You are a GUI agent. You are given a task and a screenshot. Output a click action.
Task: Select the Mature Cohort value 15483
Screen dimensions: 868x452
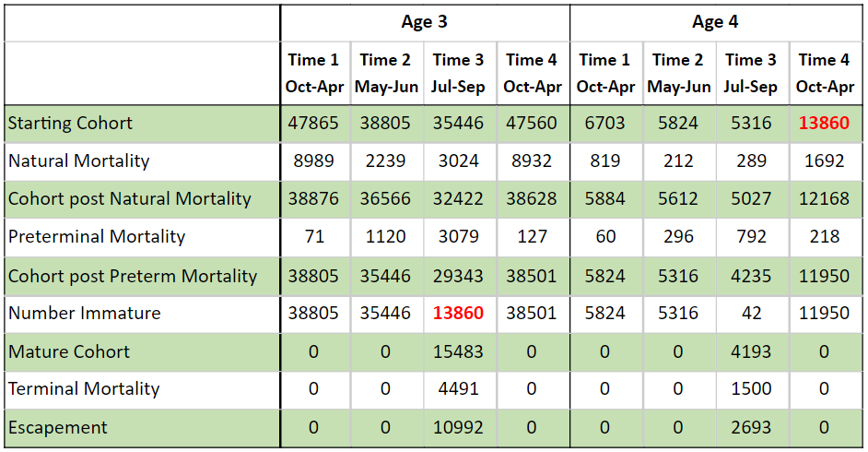coord(458,351)
